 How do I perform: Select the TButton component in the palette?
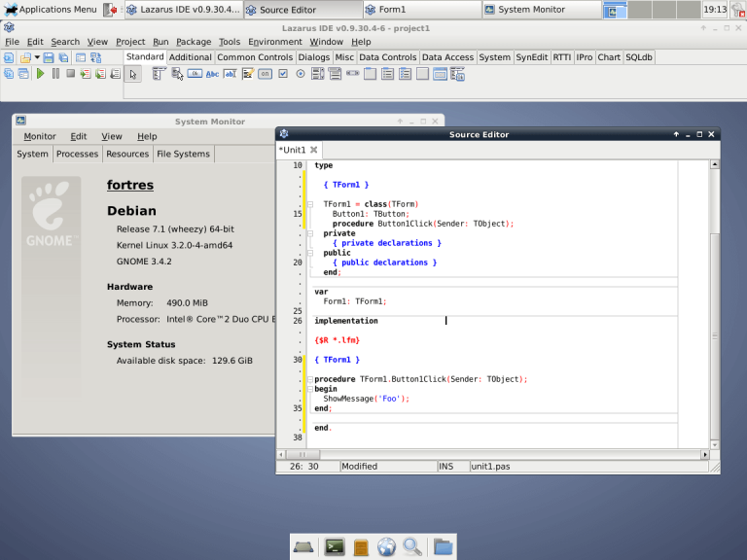[195, 74]
